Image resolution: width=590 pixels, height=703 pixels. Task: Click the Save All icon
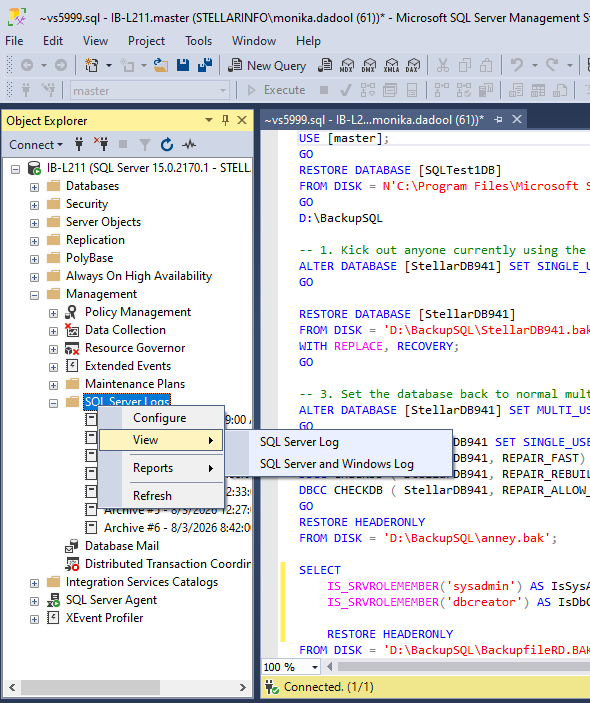tap(205, 65)
